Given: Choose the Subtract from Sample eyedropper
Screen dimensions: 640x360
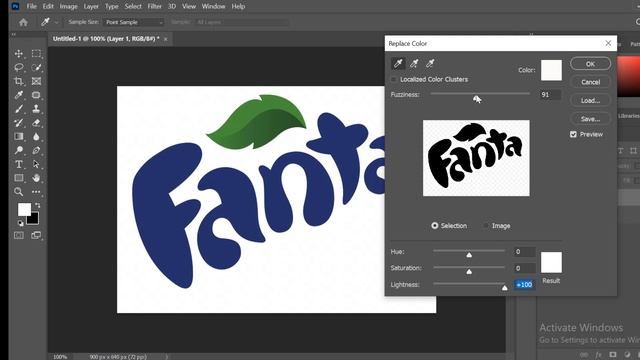Looking at the screenshot, I should coord(430,63).
